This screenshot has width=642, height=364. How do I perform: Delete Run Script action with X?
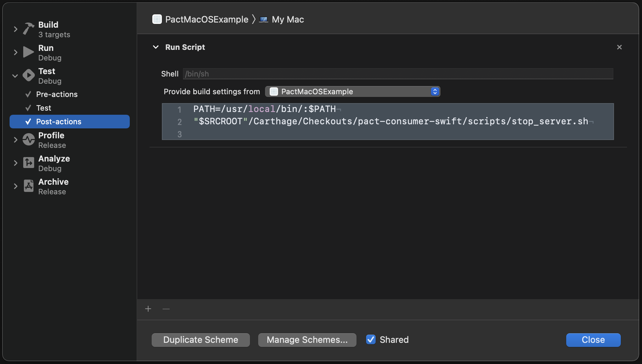click(x=619, y=47)
